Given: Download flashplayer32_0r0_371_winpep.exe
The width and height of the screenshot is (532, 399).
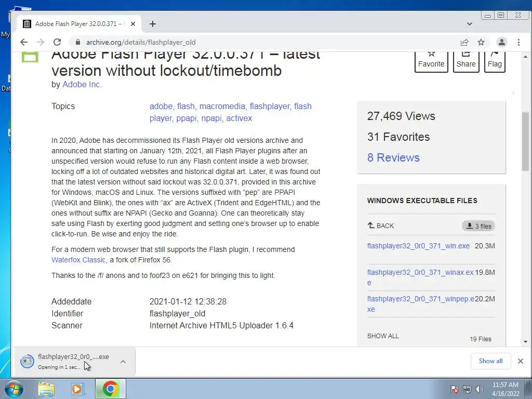Looking at the screenshot, I should coord(421,303).
